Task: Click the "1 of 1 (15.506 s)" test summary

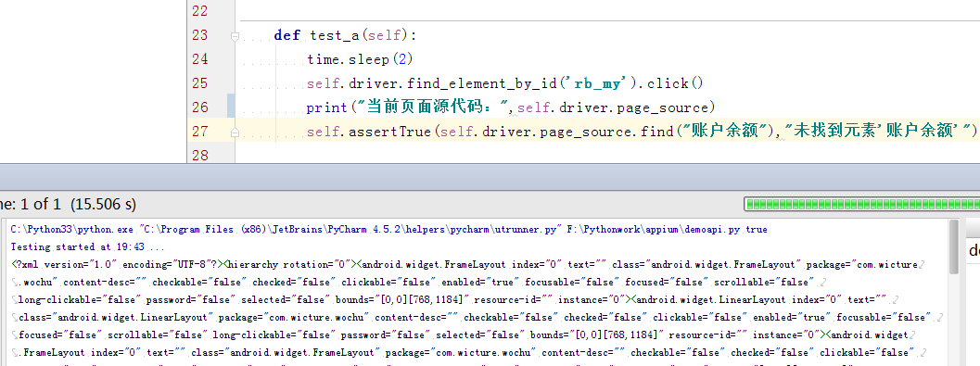Action: pos(79,204)
